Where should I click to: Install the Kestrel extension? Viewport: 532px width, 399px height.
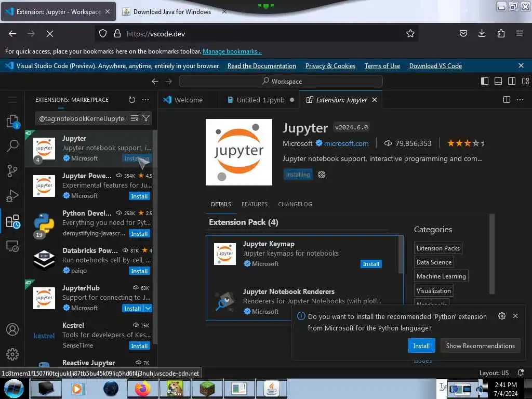139,345
